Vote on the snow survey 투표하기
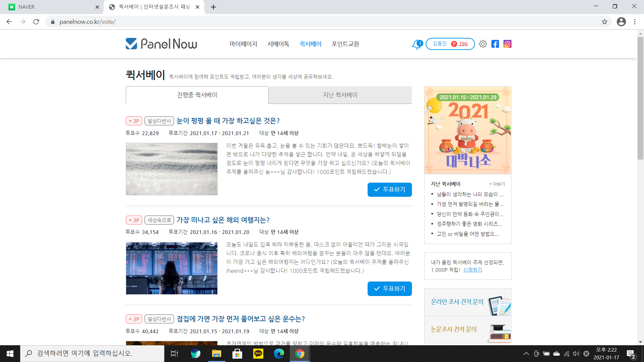Image resolution: width=644 pixels, height=362 pixels. click(x=389, y=190)
